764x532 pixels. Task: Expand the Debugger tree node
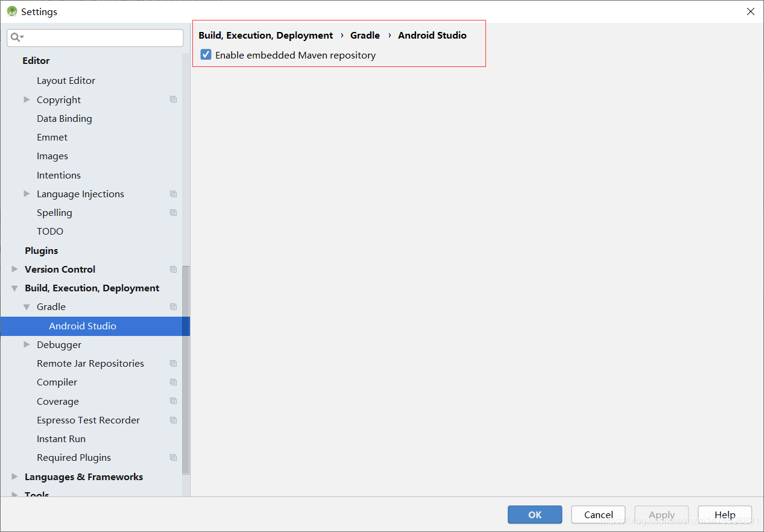pos(27,344)
